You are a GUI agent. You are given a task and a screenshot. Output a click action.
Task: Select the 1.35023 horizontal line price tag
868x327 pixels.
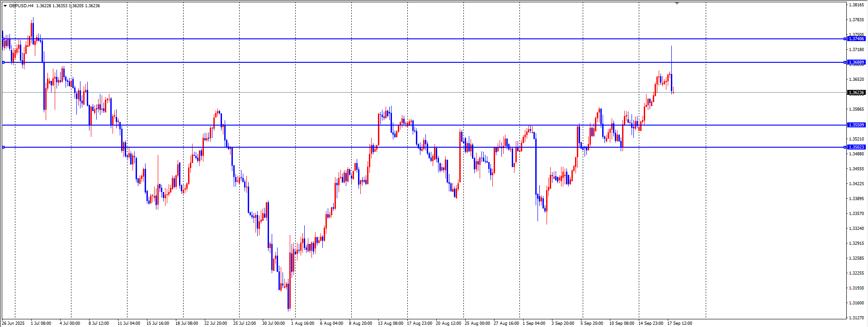click(x=856, y=147)
